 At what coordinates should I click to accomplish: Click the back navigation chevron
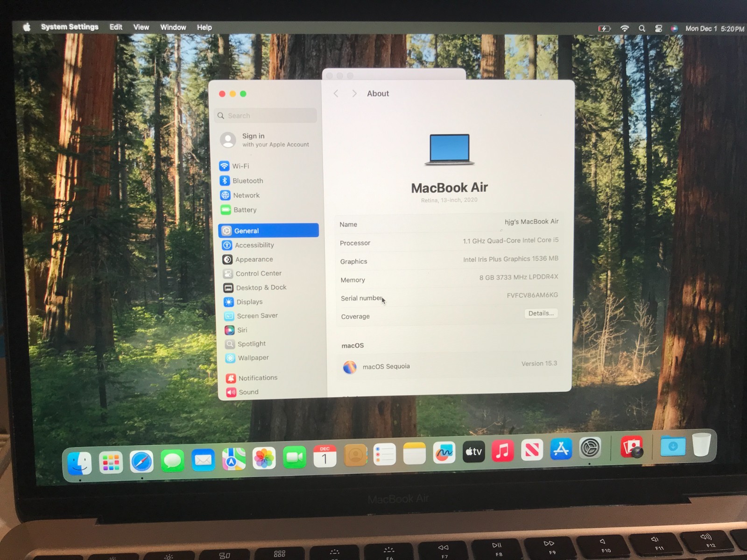click(x=336, y=93)
